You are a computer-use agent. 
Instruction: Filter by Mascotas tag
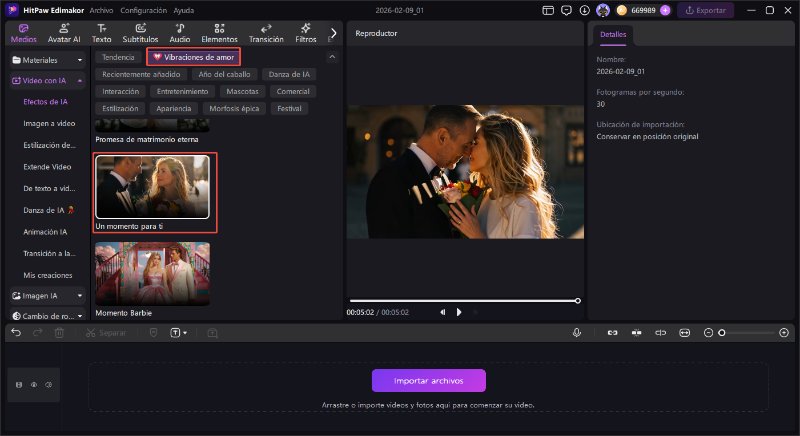pos(242,91)
